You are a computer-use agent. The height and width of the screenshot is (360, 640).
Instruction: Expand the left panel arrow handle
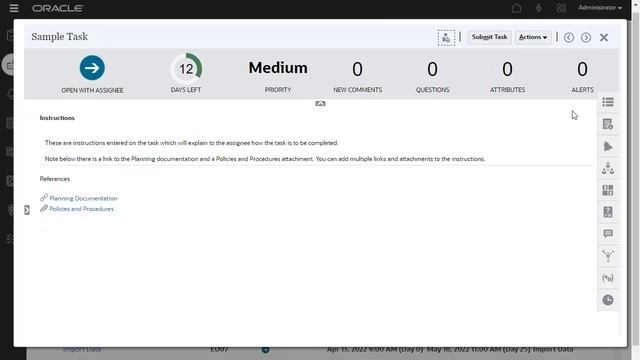point(27,210)
